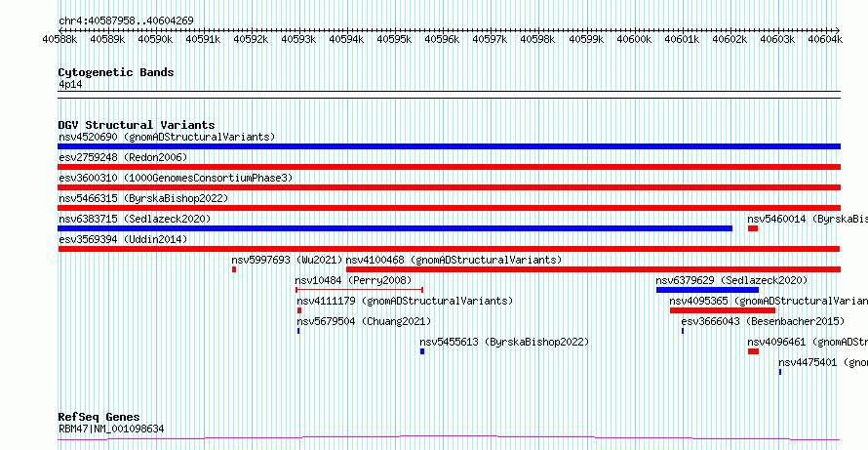
Task: Click the 40592k ruler tick label
Action: tap(249, 39)
